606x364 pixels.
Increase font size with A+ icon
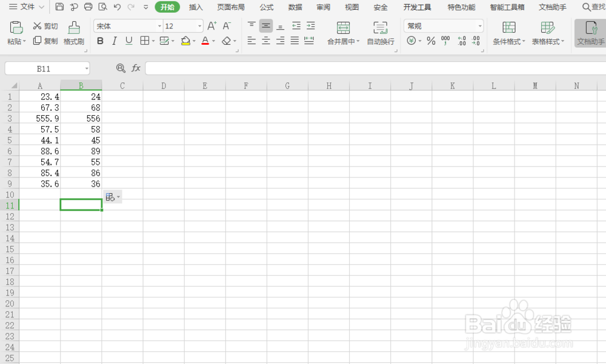[x=211, y=26]
